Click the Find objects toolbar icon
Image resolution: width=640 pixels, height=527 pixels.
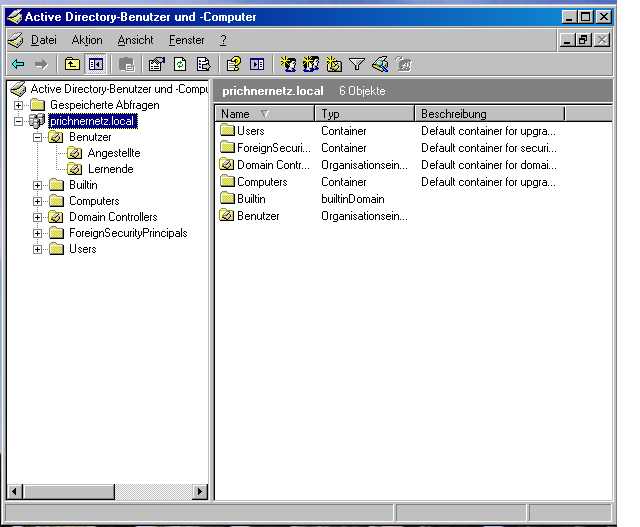click(x=380, y=64)
